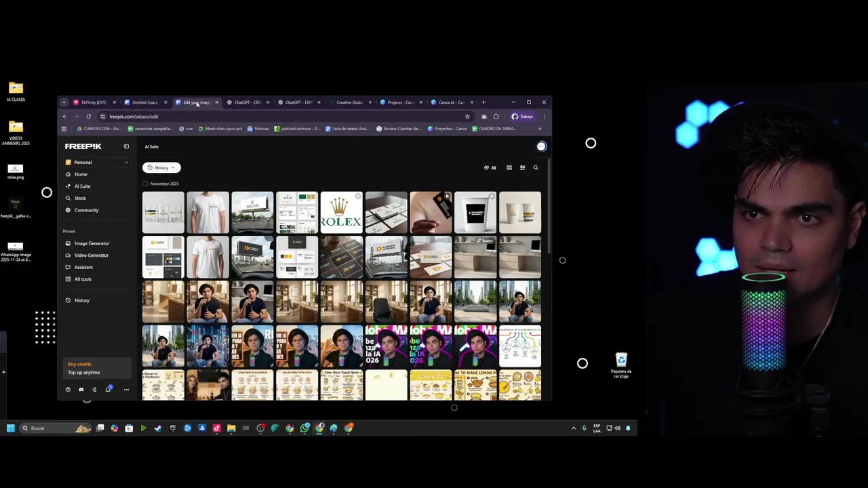Open Chrome tab search arrow
Viewport: 868px width, 488px height.
click(64, 102)
